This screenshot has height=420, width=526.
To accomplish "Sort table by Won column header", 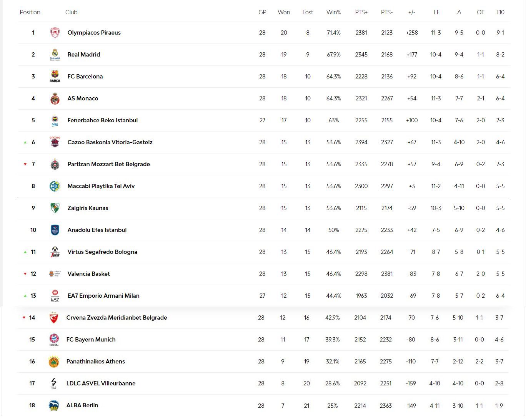I will tap(284, 12).
